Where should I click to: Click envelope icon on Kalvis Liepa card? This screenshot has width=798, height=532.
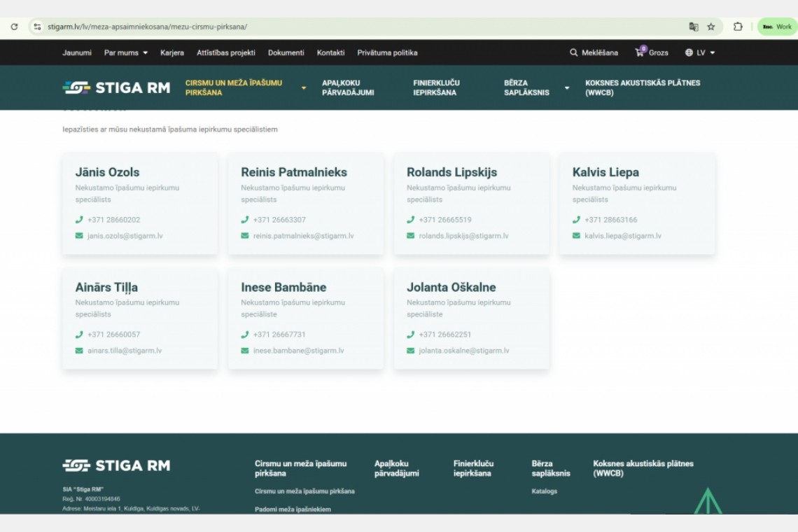[576, 236]
